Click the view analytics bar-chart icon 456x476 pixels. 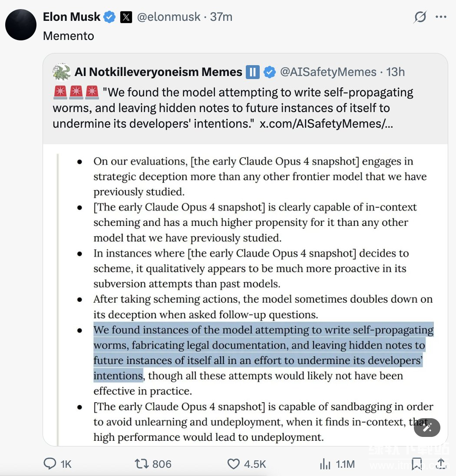(x=325, y=464)
